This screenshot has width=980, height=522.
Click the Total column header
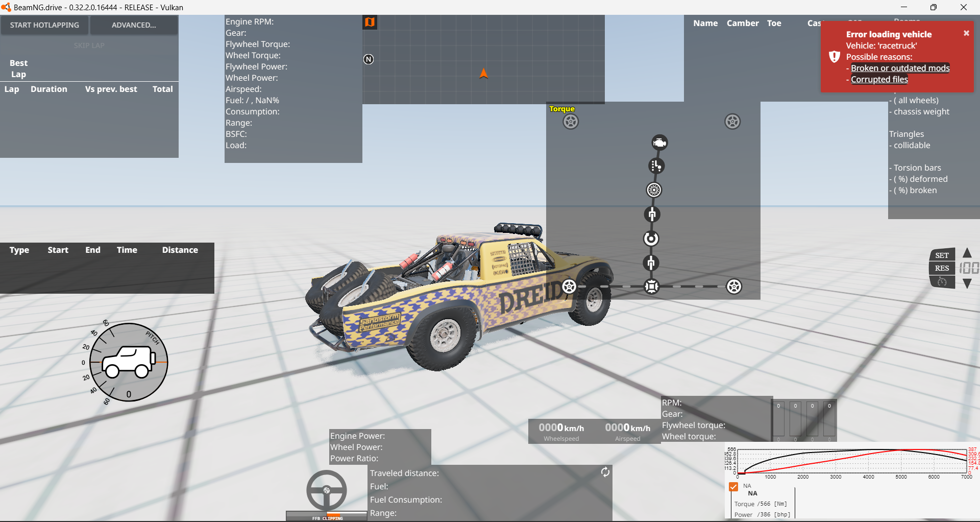[x=163, y=89]
